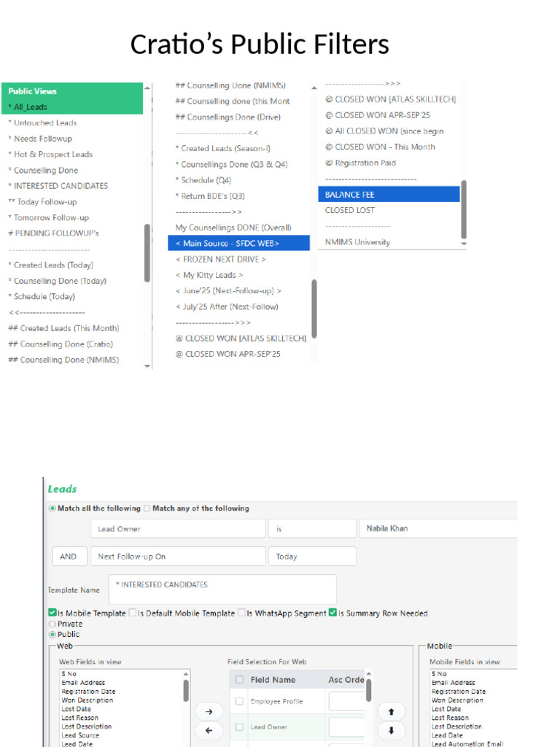
Task: Click the move field down arrow button
Action: (392, 730)
